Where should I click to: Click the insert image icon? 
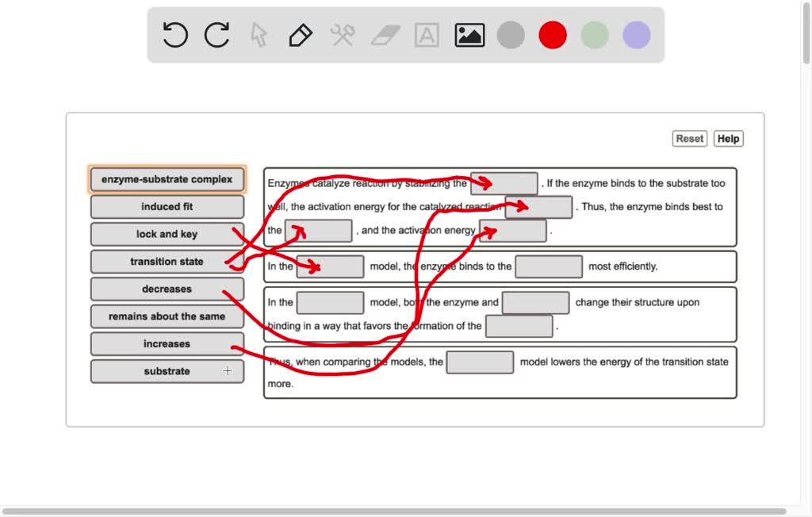(x=469, y=35)
